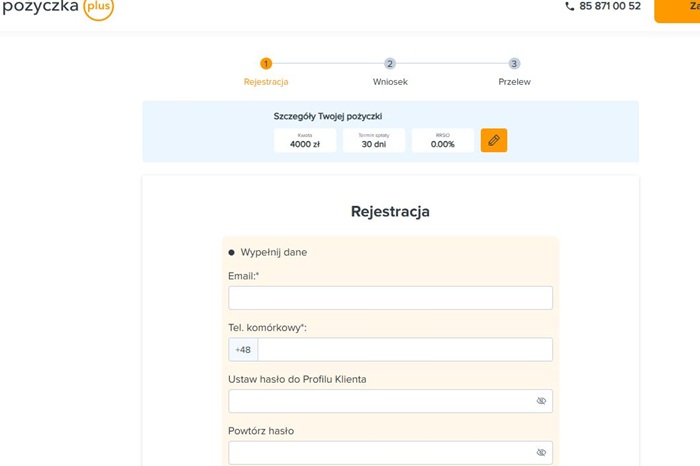Focus the Email input field
The height and width of the screenshot is (466, 700).
(x=390, y=298)
